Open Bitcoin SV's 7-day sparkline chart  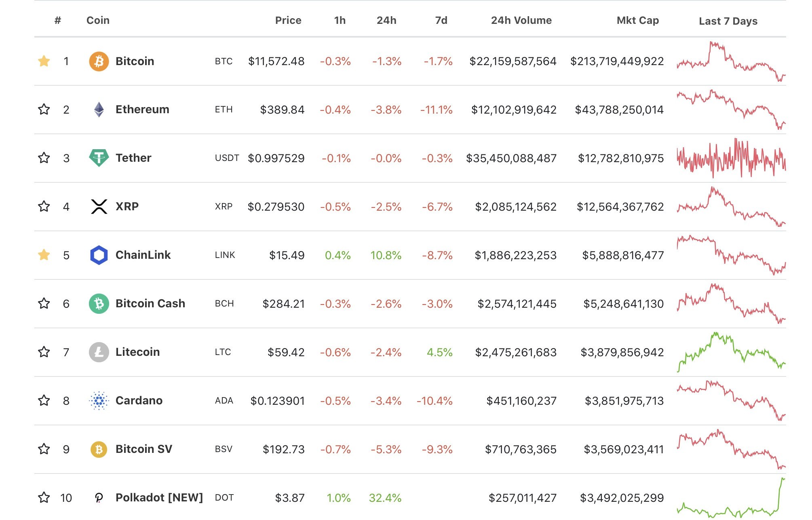pyautogui.click(x=731, y=449)
